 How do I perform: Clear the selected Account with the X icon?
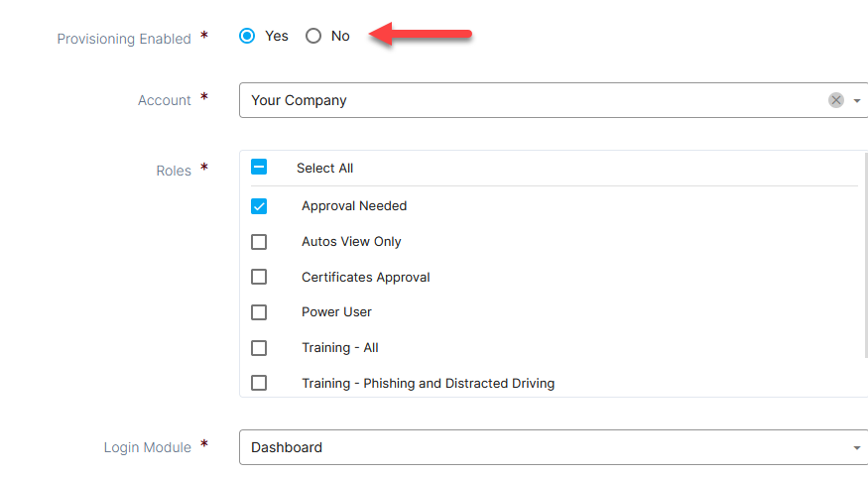tap(836, 100)
